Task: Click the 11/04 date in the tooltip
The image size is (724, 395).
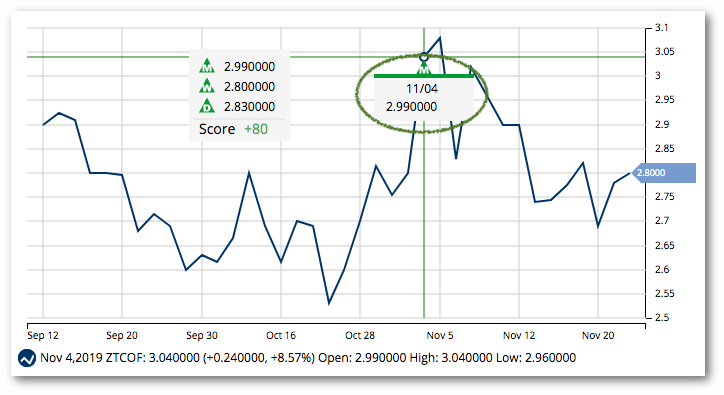Action: (x=422, y=88)
